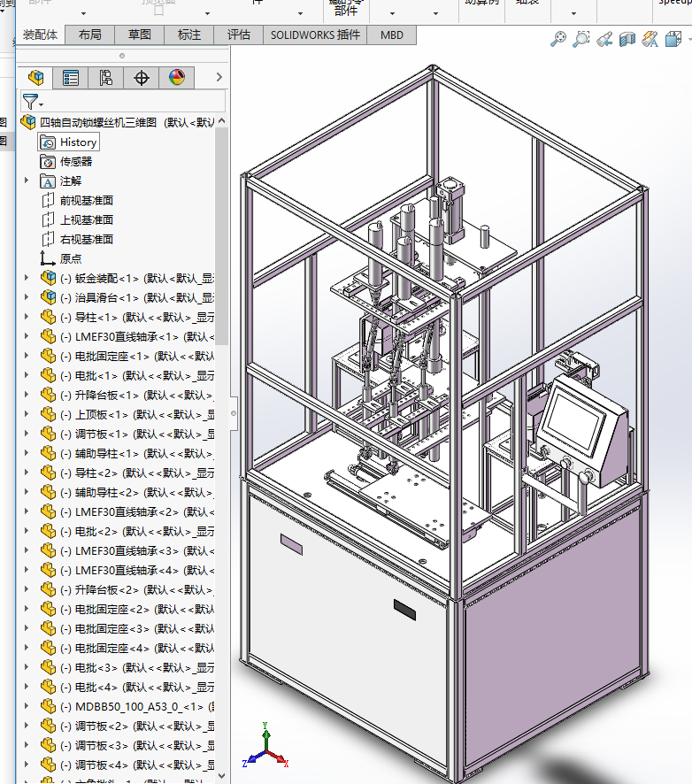This screenshot has height=784, width=692.
Task: Expand the 治具滑台<1> sub-assembly node
Action: (x=26, y=297)
